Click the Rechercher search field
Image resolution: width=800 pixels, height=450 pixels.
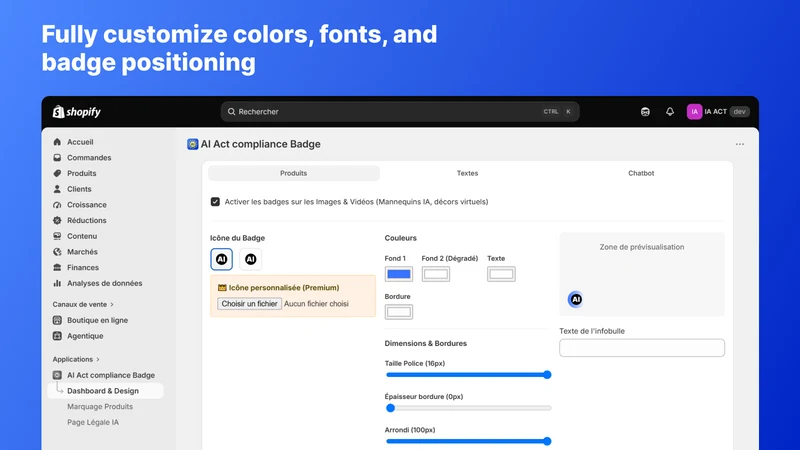[400, 112]
